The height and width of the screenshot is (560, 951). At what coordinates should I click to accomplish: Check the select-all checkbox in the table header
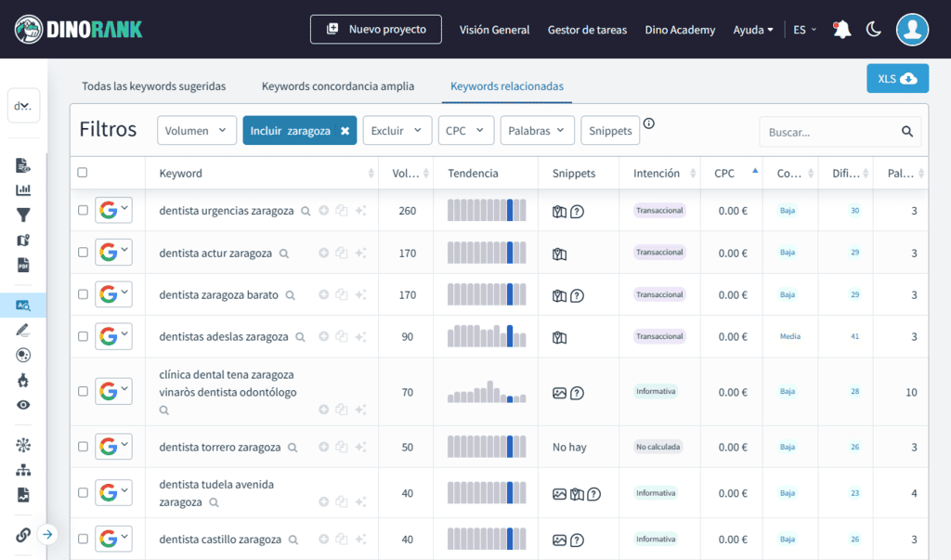point(82,173)
